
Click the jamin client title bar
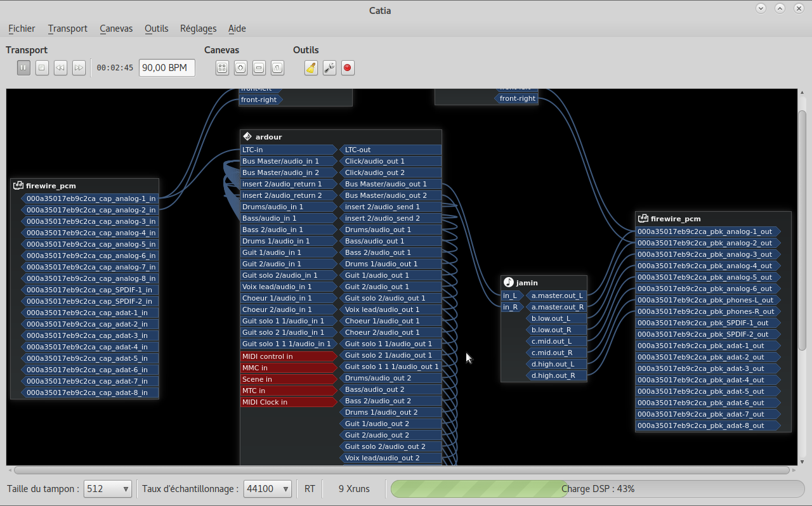pyautogui.click(x=544, y=282)
